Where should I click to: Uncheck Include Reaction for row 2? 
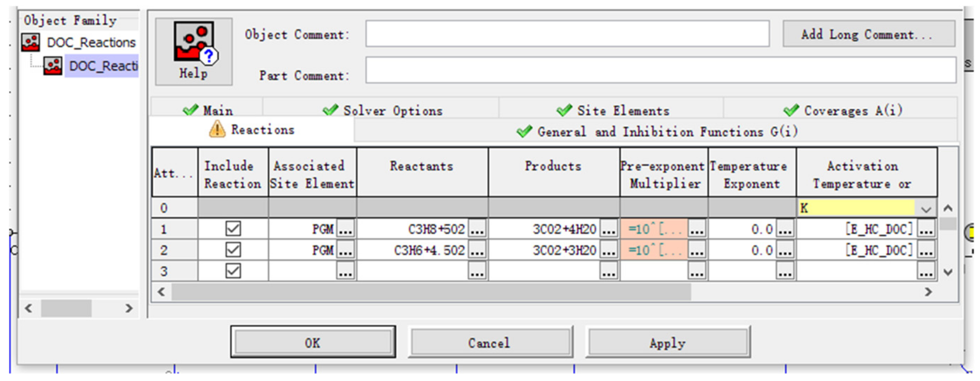(233, 250)
